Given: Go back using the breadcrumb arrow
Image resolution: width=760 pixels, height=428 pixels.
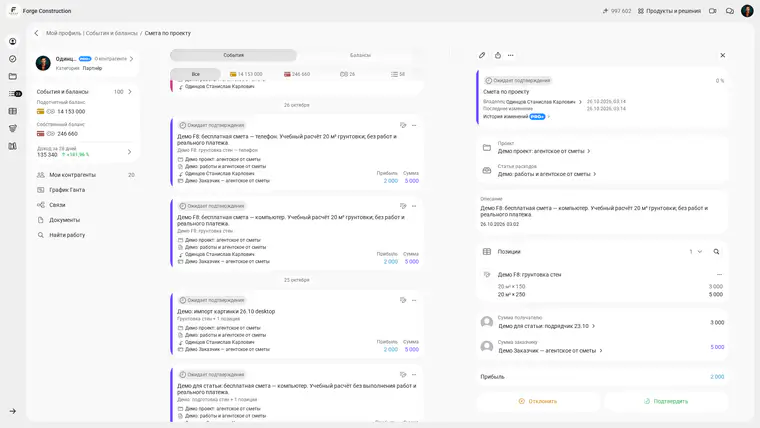Looking at the screenshot, I should coord(36,33).
